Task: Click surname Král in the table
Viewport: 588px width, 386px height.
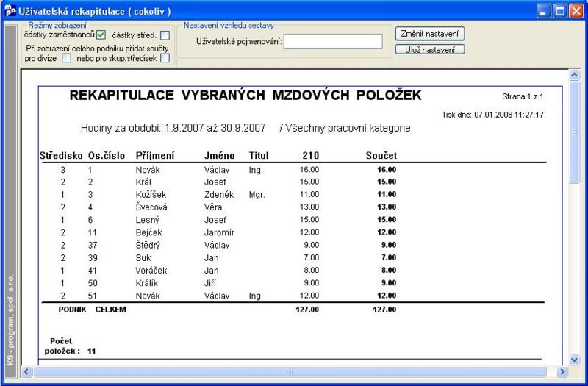Action: point(143,182)
